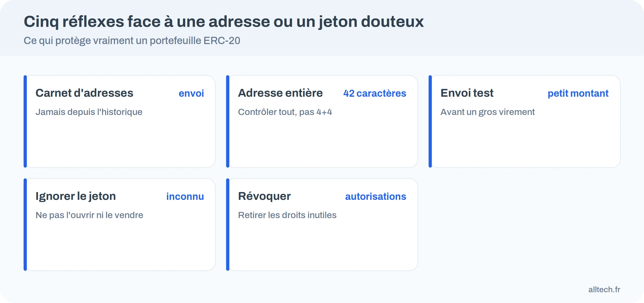This screenshot has width=644, height=303.
Task: Click the text "Ne pas l'ouvrir ni le vendre"
Action: pyautogui.click(x=89, y=215)
